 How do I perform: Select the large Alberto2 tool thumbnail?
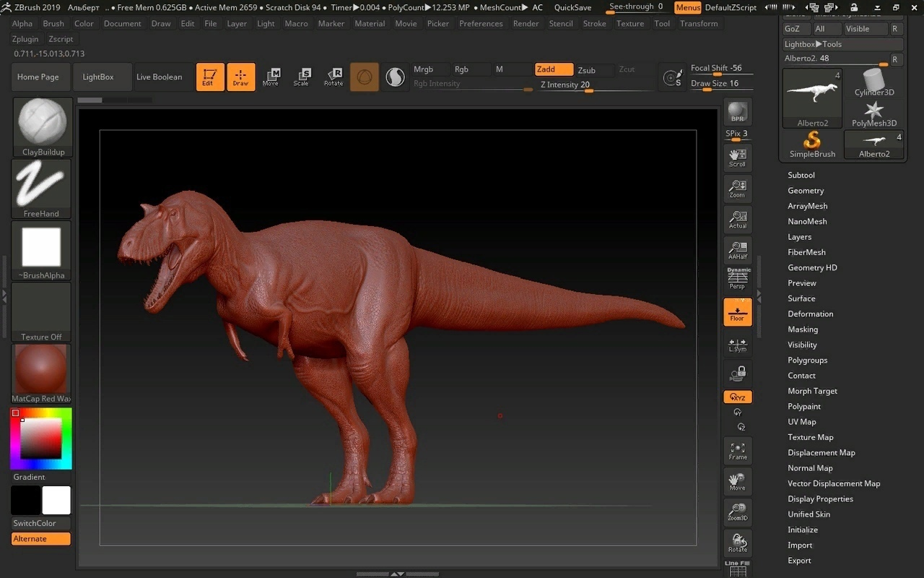[x=813, y=98]
